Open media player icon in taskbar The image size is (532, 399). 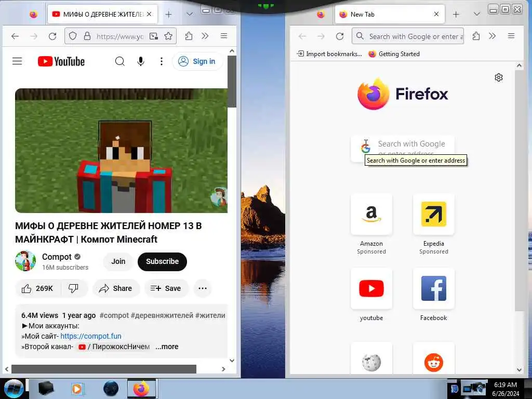point(77,389)
